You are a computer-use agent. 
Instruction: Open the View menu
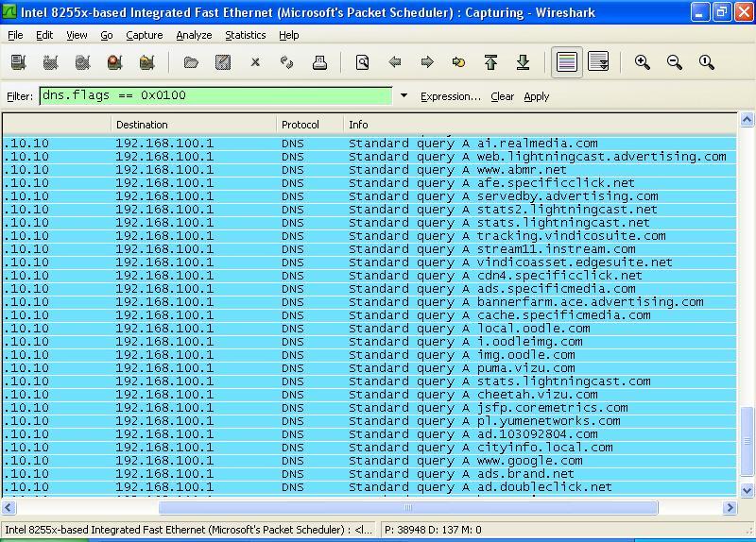(77, 35)
